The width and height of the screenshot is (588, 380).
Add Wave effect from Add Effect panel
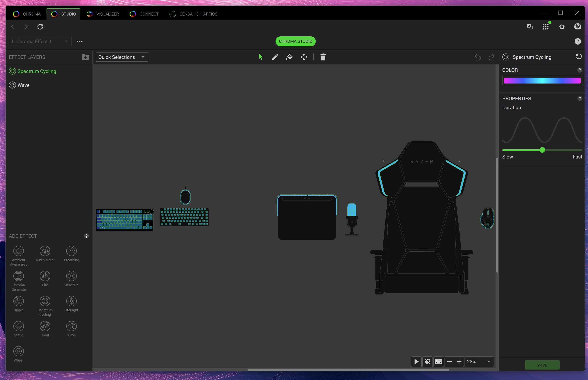pos(71,329)
